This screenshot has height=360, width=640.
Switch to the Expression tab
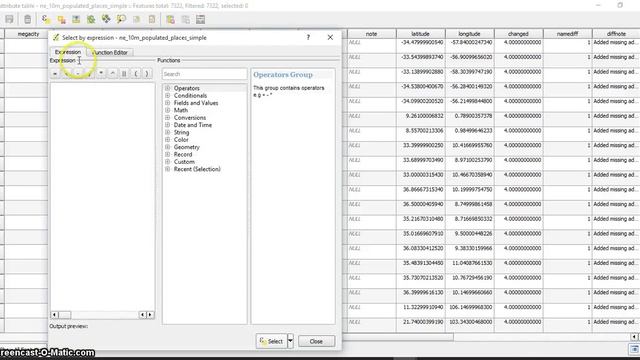68,52
